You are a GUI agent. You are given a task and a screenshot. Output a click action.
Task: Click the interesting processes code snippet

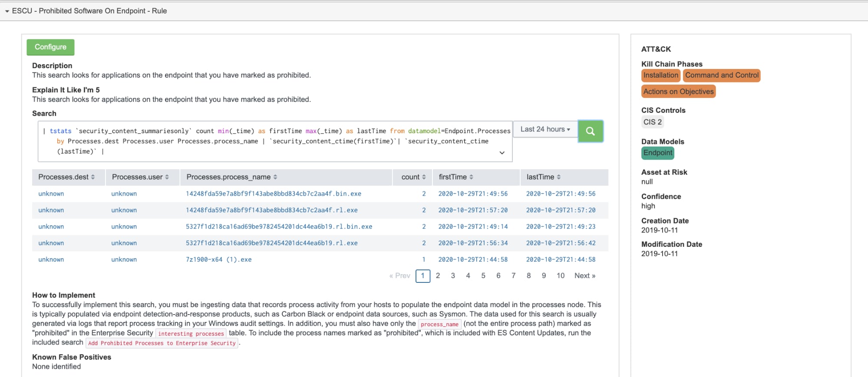pyautogui.click(x=191, y=334)
